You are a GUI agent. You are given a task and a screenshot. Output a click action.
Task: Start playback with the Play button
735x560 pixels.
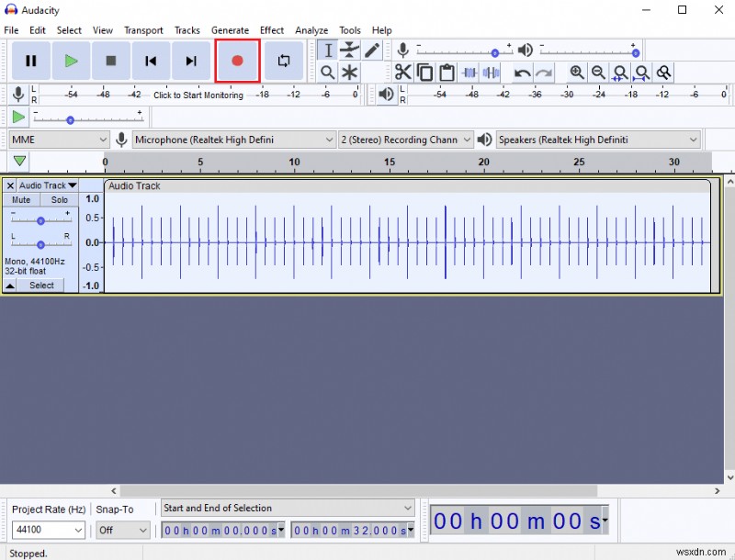point(72,61)
